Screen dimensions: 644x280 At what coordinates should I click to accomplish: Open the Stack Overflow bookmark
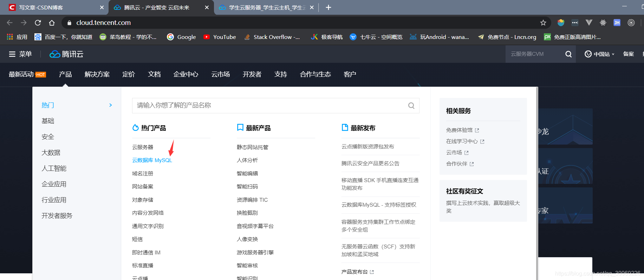click(x=272, y=37)
